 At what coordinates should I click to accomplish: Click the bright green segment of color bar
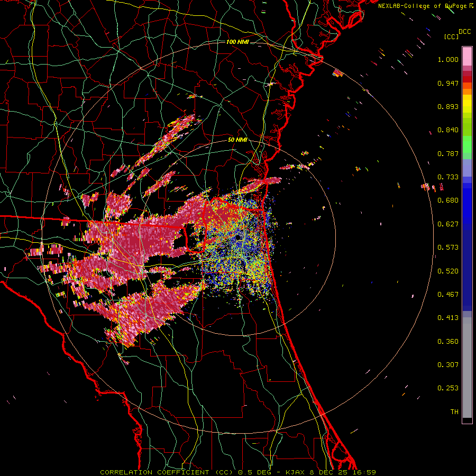click(x=467, y=144)
